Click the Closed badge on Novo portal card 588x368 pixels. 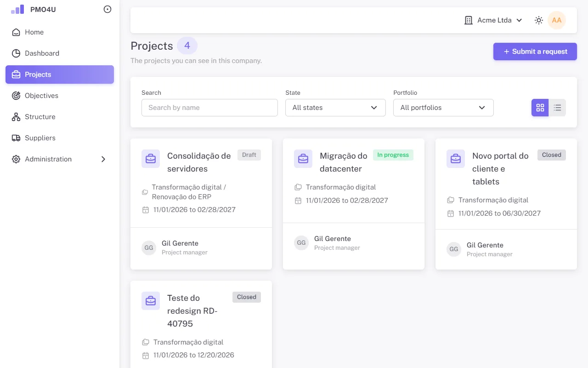click(552, 155)
